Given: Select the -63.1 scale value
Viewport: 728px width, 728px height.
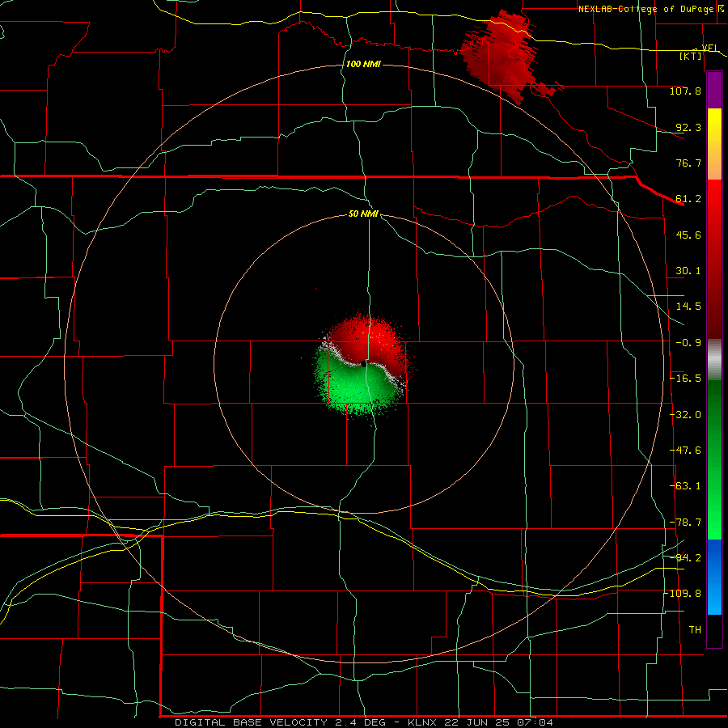Looking at the screenshot, I should point(685,486).
